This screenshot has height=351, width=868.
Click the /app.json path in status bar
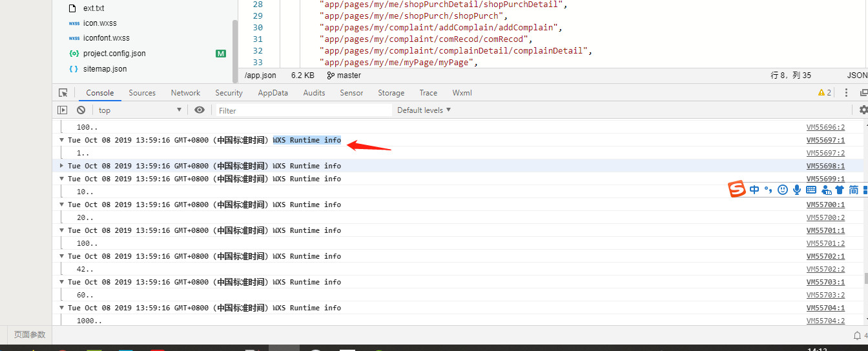(x=260, y=75)
